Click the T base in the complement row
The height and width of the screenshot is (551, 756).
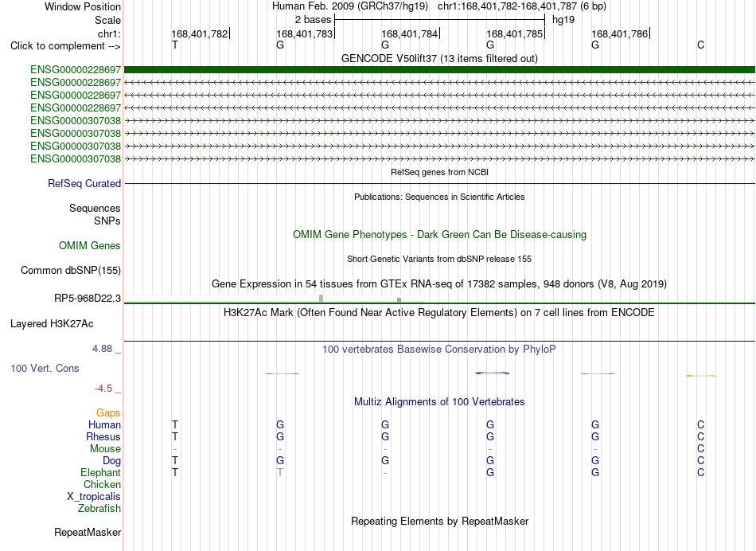pos(175,45)
